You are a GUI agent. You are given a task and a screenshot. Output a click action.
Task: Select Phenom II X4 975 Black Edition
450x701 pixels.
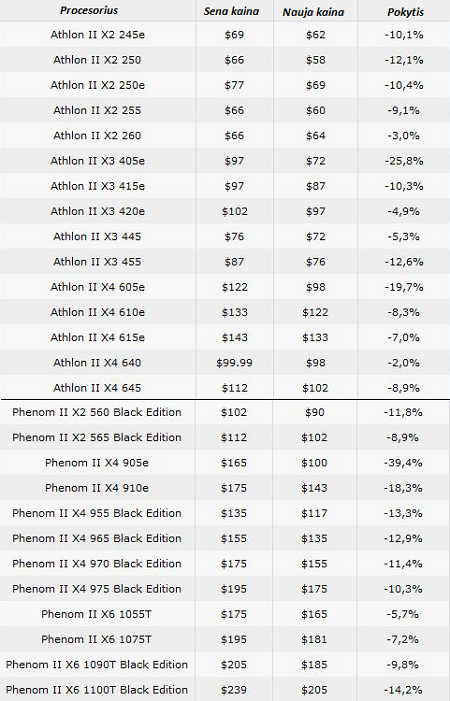pos(97,589)
